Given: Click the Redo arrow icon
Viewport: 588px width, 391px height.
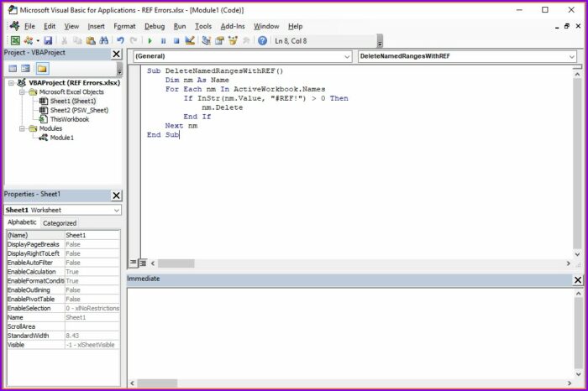Looking at the screenshot, I should [x=134, y=40].
